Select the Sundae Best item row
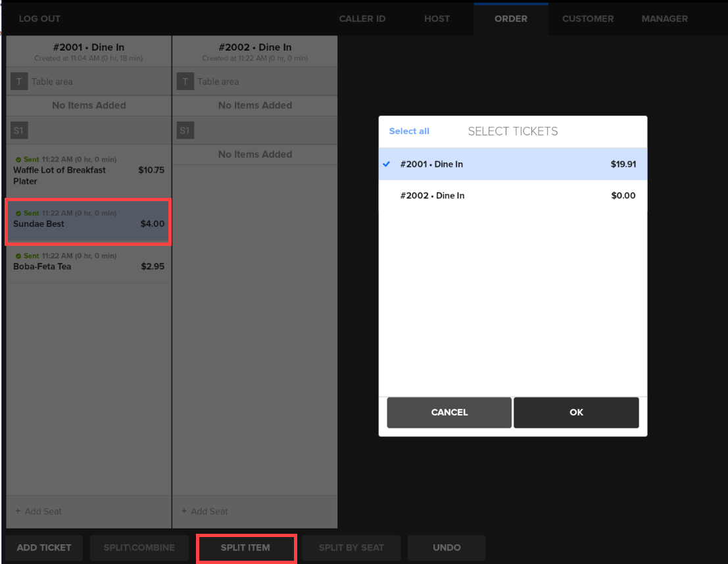 (x=88, y=222)
